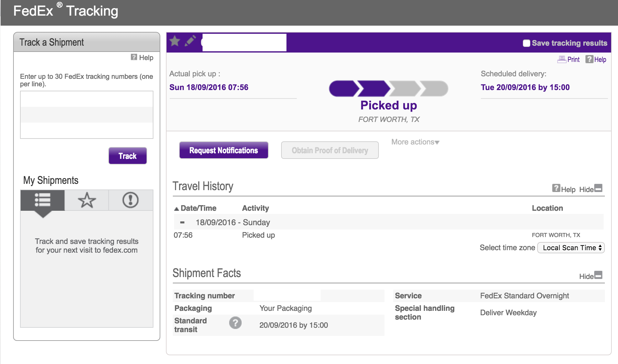Click the Deliver Weekday handling value

point(508,313)
